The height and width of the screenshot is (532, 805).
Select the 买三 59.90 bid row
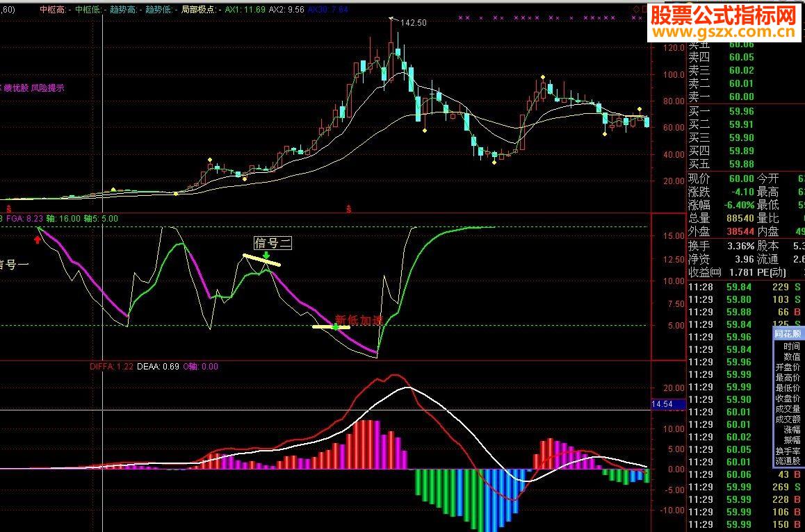pyautogui.click(x=722, y=138)
